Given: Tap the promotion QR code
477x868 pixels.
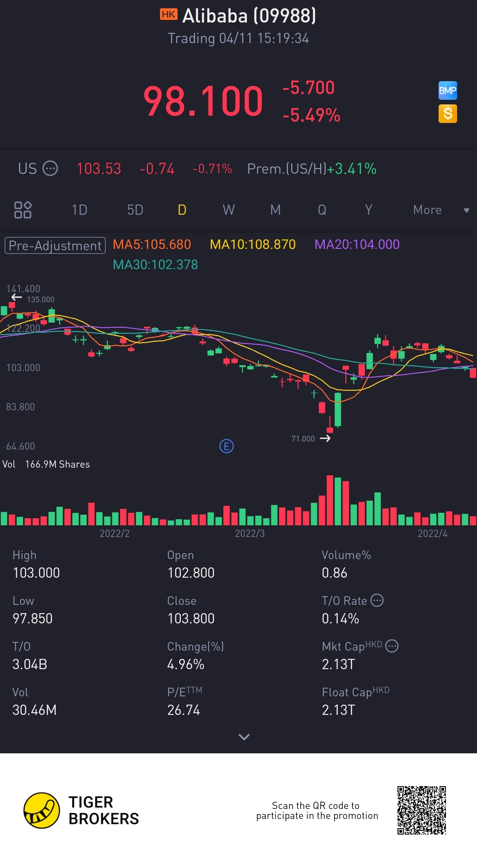Looking at the screenshot, I should [421, 810].
